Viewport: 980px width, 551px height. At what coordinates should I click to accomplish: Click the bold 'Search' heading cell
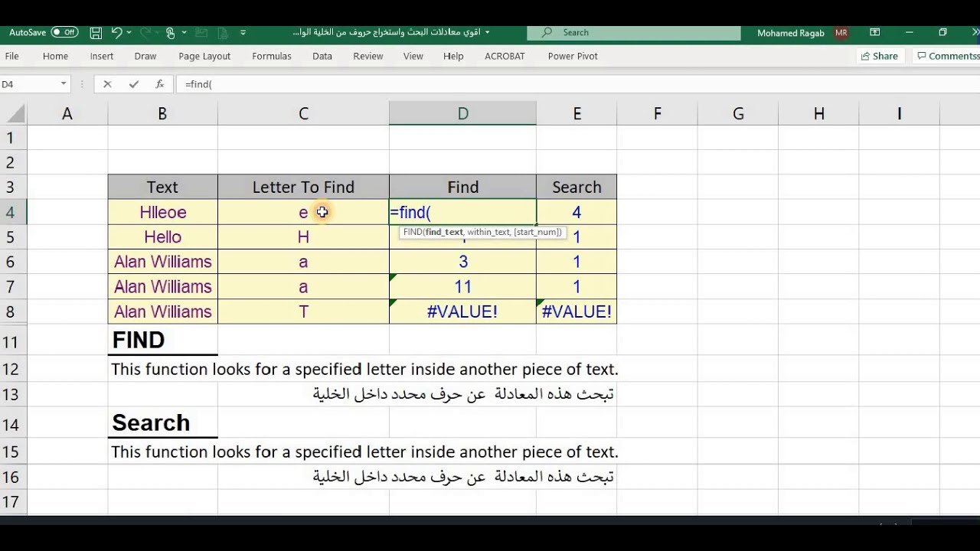tap(162, 422)
